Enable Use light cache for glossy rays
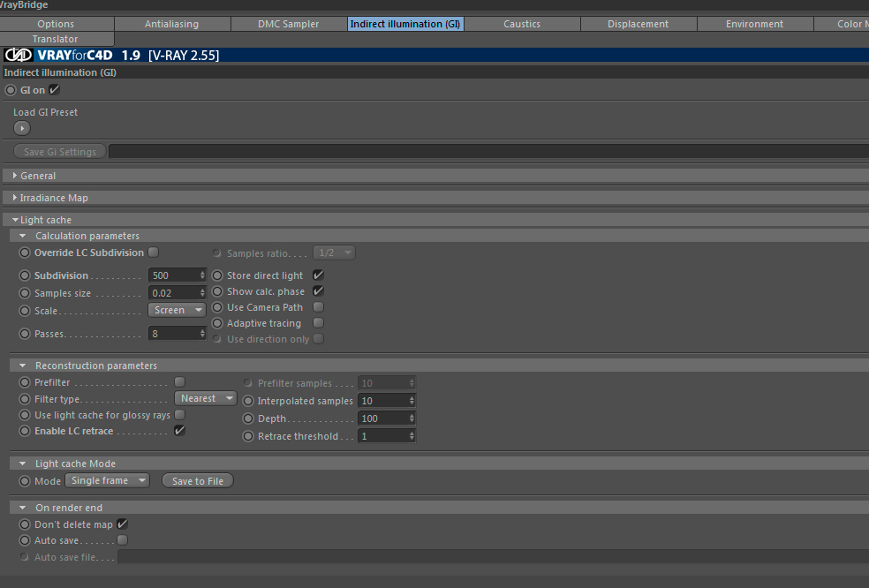Viewport: 869px width, 588px height. click(179, 415)
